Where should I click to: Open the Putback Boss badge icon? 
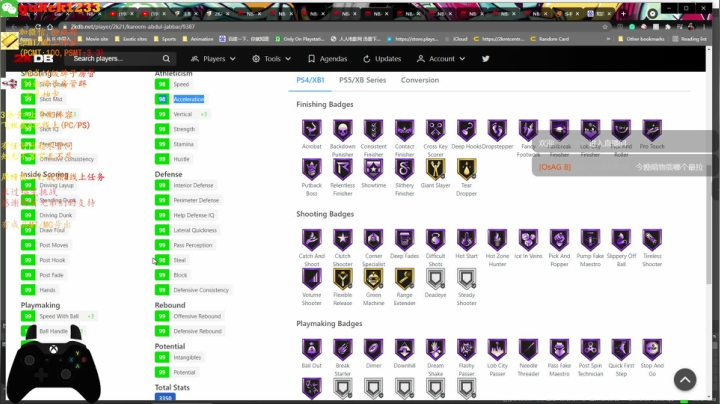tap(312, 169)
